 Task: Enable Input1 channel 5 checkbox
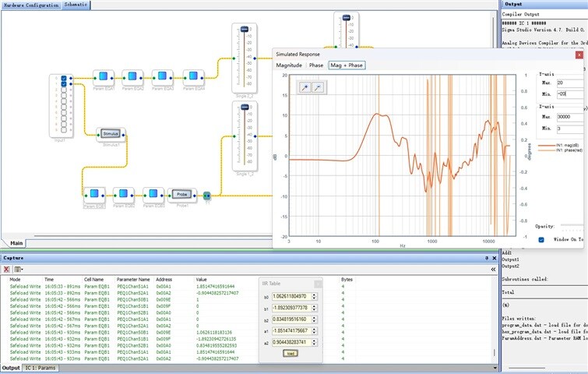pyautogui.click(x=64, y=107)
